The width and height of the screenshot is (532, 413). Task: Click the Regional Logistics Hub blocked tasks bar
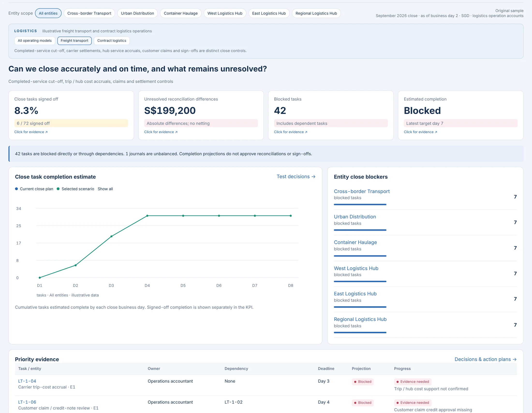360,333
